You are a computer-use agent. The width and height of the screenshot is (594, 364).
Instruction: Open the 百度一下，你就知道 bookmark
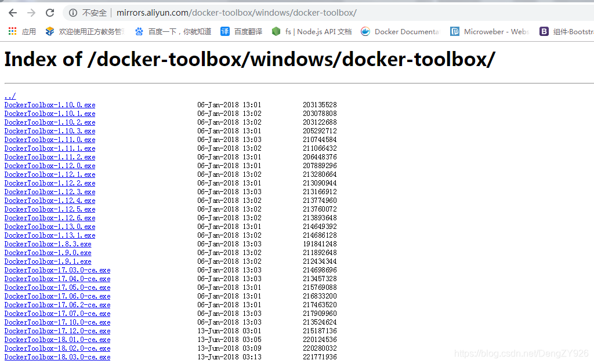(x=173, y=31)
